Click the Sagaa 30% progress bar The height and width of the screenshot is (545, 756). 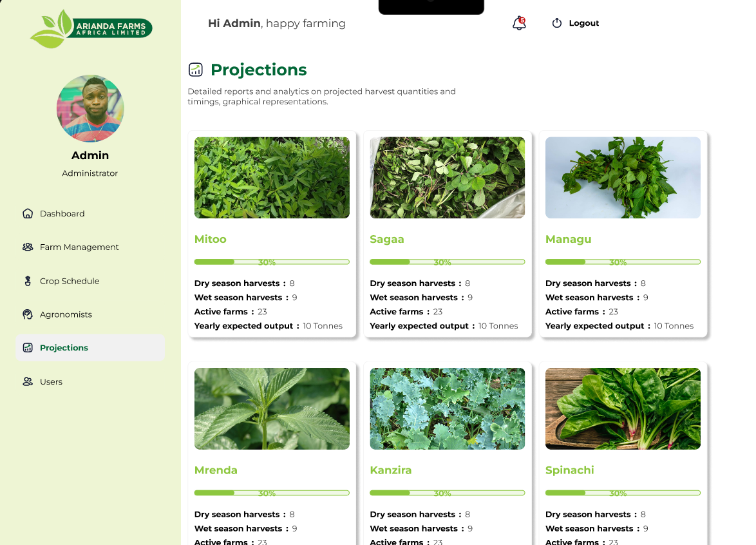tap(447, 262)
